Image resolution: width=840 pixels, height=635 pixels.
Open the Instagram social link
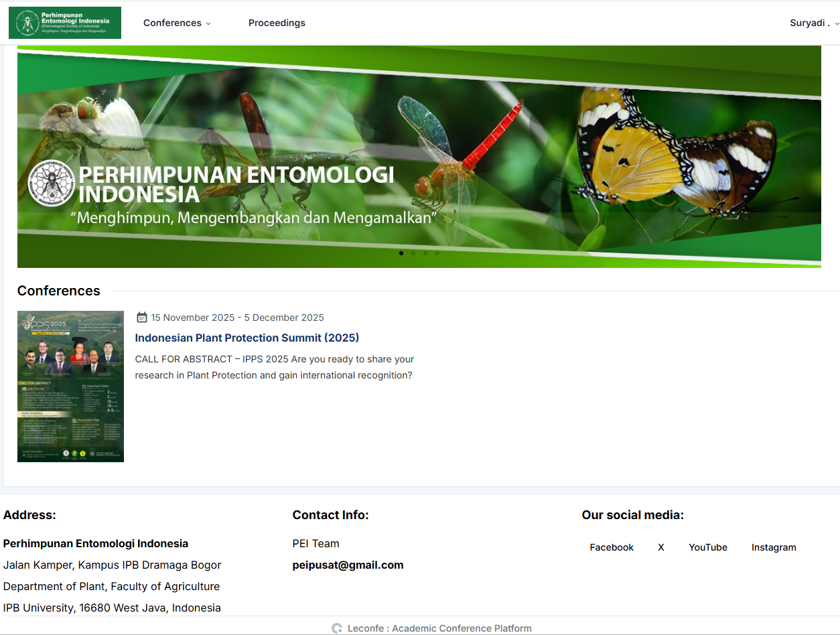(774, 547)
